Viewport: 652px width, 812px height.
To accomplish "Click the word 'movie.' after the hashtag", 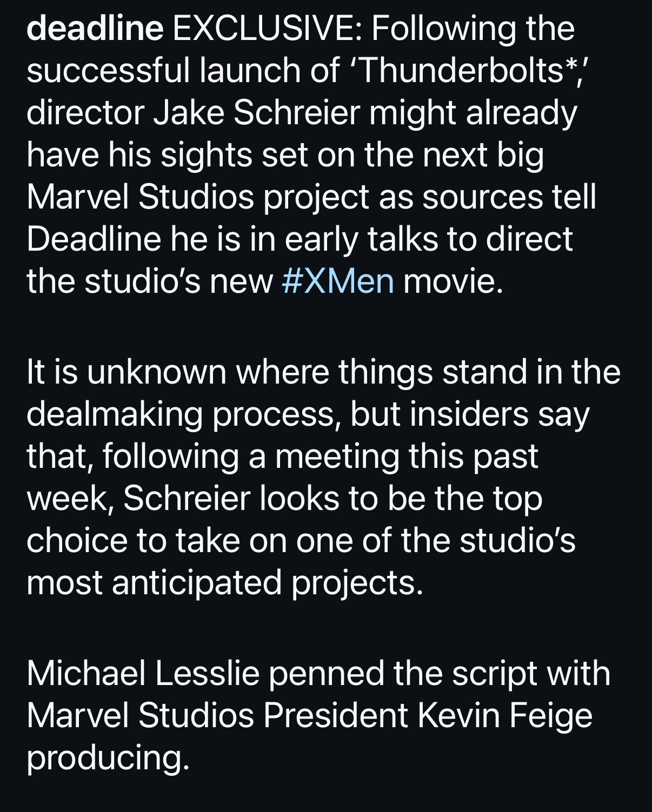I will 453,281.
